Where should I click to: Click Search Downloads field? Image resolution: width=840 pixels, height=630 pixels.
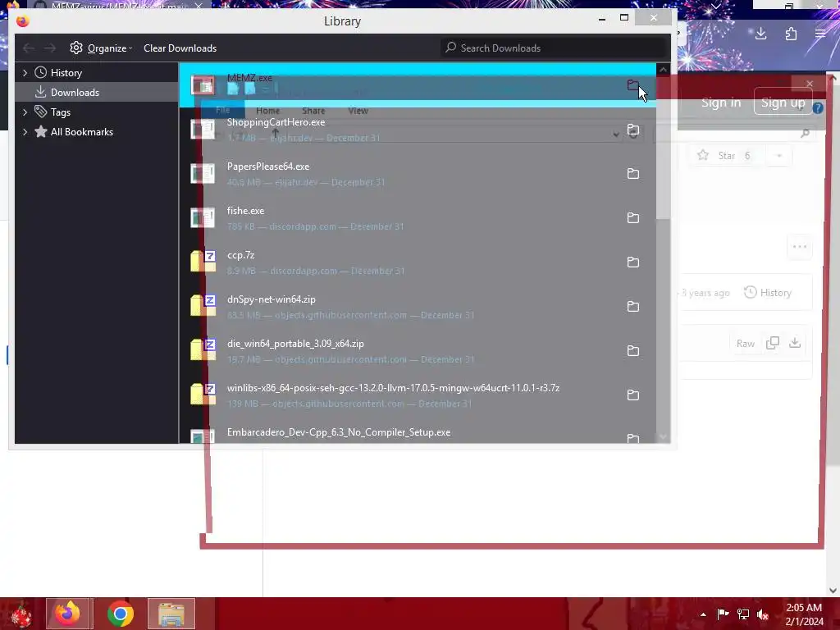pos(555,48)
